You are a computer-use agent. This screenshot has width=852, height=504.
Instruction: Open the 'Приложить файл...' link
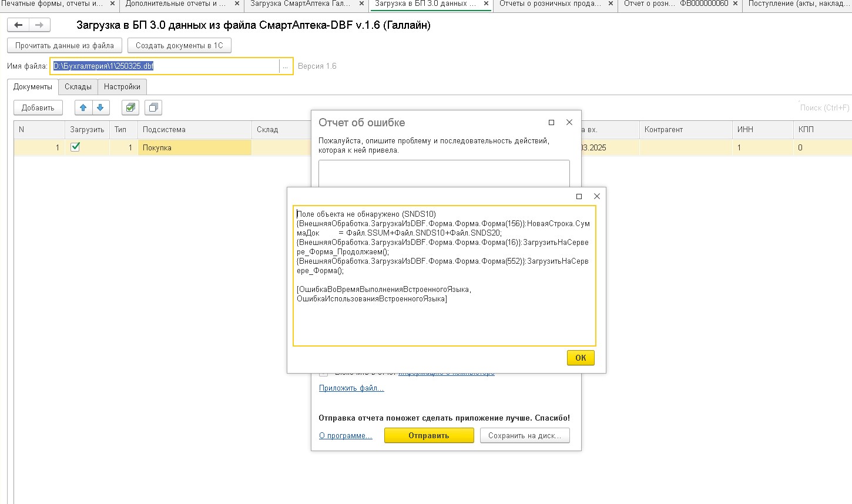[351, 388]
